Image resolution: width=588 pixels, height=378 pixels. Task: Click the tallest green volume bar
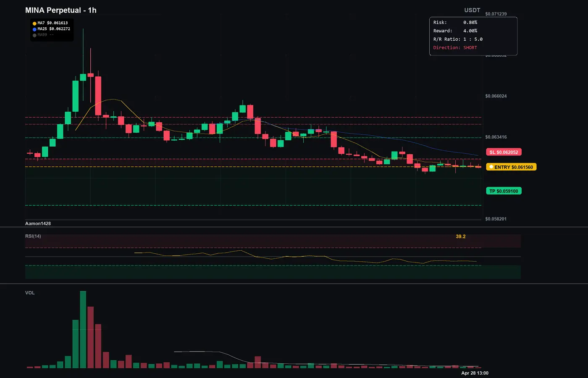[83, 330]
